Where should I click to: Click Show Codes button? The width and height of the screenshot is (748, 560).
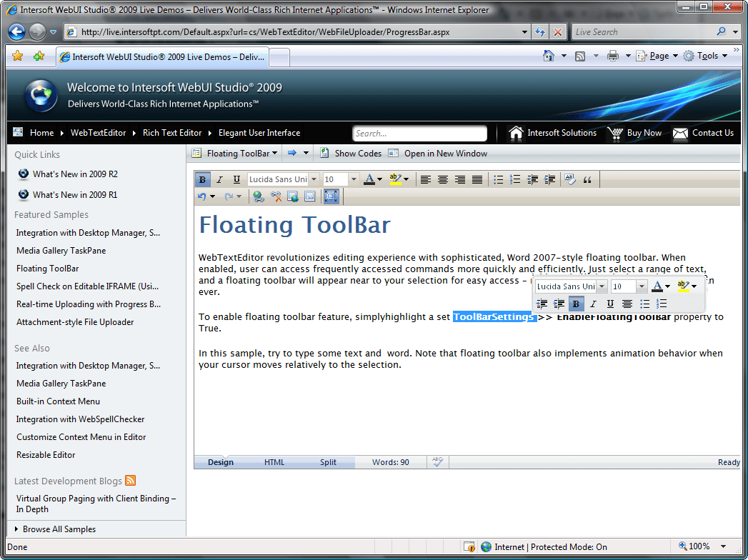coord(351,154)
